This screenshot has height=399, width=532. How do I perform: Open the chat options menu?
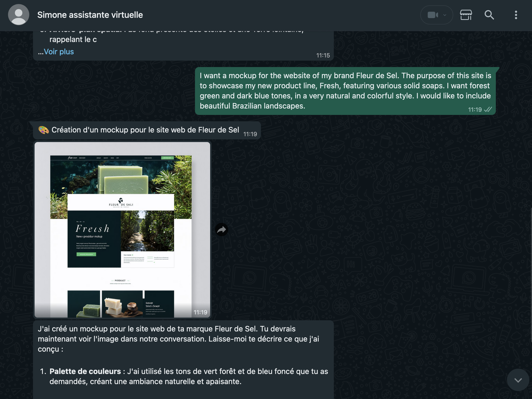pyautogui.click(x=516, y=15)
